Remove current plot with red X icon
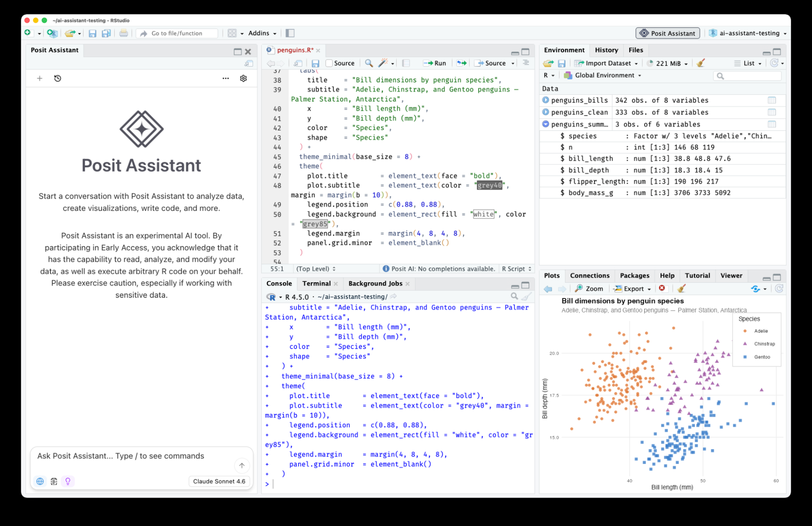 [662, 288]
